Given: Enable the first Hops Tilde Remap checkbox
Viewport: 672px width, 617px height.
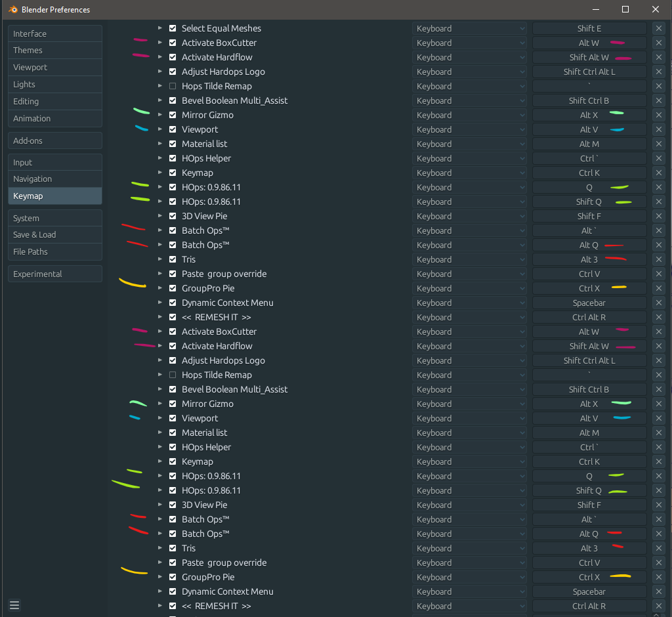Looking at the screenshot, I should point(173,86).
